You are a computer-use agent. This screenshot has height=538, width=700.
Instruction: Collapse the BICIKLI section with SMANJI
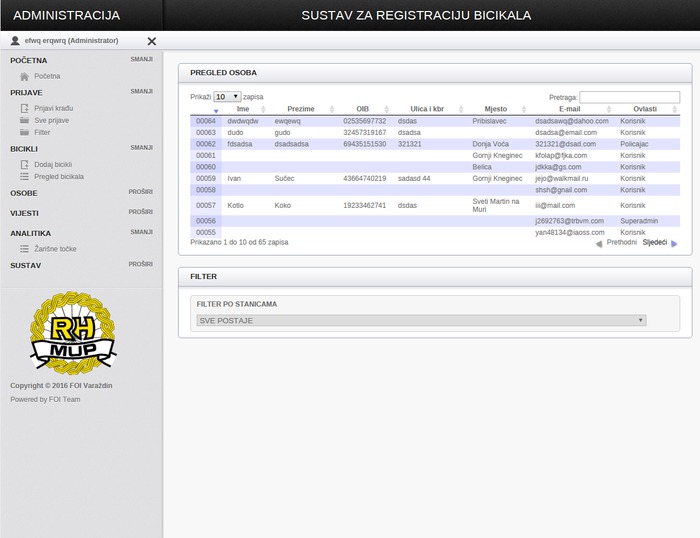coord(142,148)
